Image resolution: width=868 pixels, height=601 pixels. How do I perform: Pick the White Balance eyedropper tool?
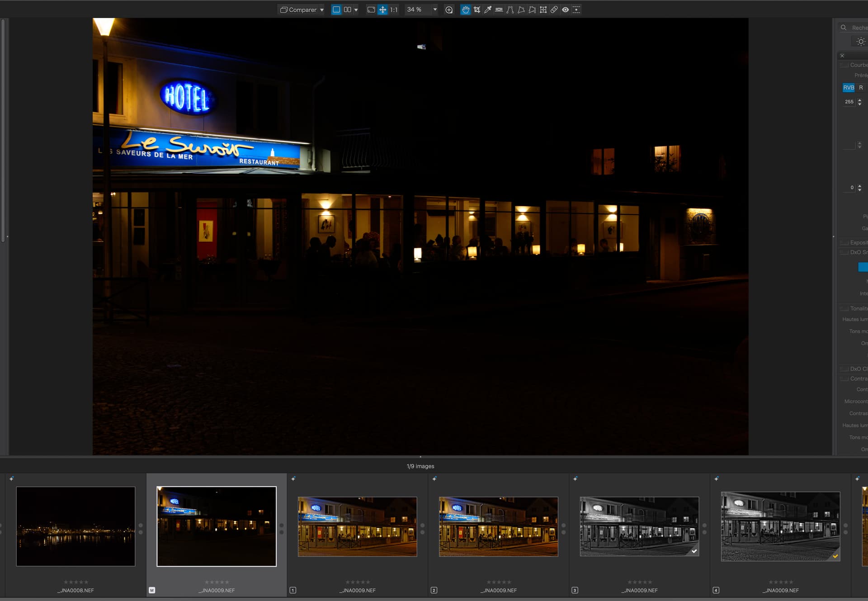[x=488, y=9]
